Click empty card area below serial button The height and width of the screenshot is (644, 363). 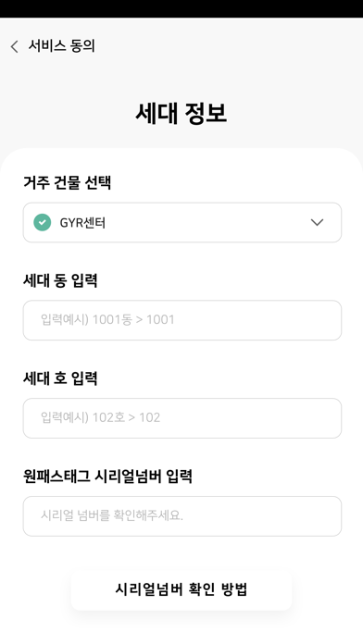tap(181, 628)
